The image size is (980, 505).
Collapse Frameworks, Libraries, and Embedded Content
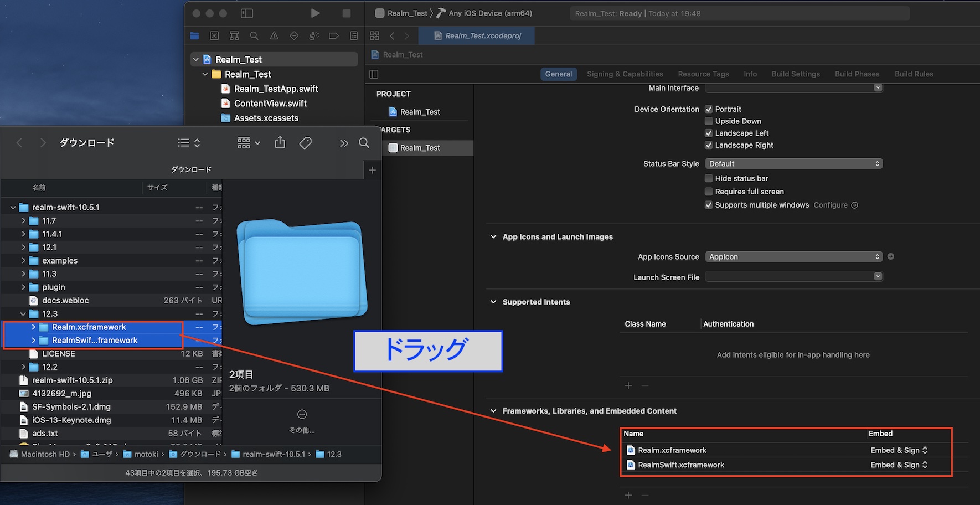coord(493,411)
